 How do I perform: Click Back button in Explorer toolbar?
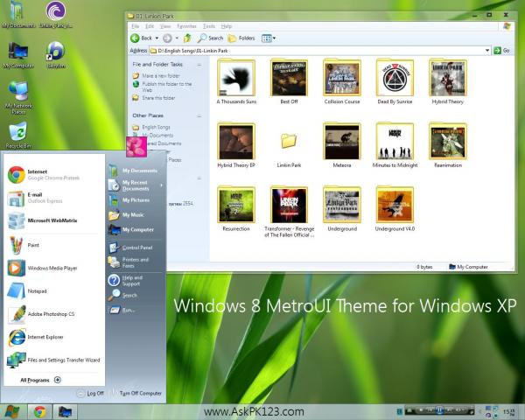(141, 38)
